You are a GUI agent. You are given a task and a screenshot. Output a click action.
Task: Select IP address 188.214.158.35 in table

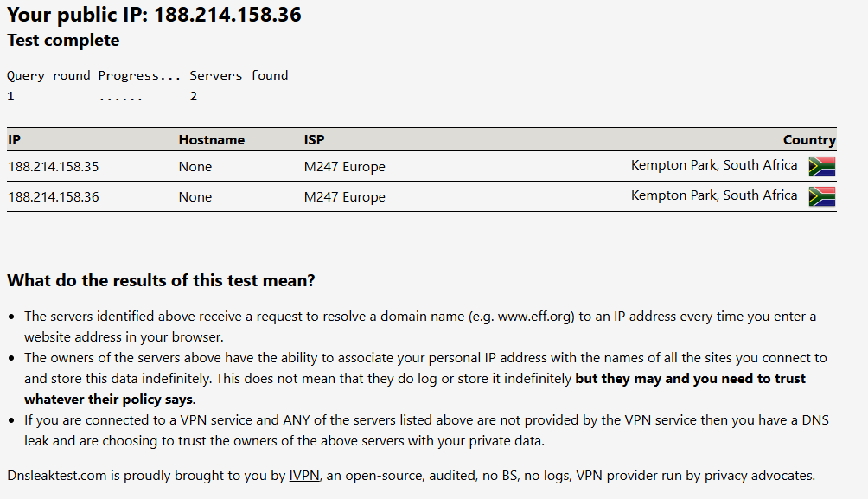click(53, 166)
